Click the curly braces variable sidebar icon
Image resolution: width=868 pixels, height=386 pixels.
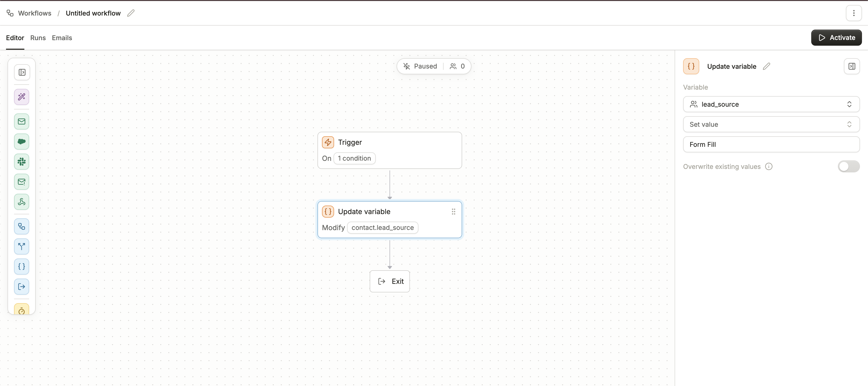click(22, 267)
